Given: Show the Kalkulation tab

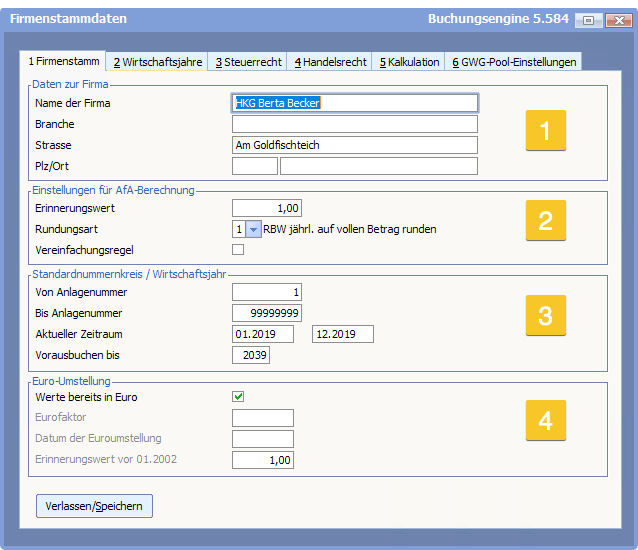Looking at the screenshot, I should (x=409, y=62).
